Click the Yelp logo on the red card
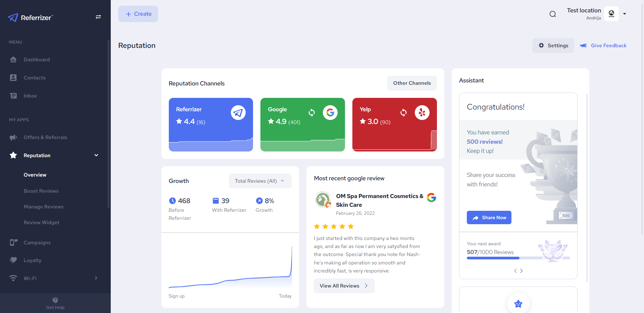Image resolution: width=644 pixels, height=313 pixels. point(422,113)
